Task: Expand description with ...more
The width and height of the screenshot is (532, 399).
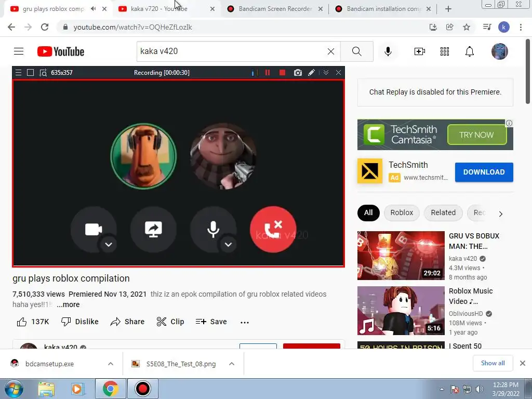Action: [68, 304]
